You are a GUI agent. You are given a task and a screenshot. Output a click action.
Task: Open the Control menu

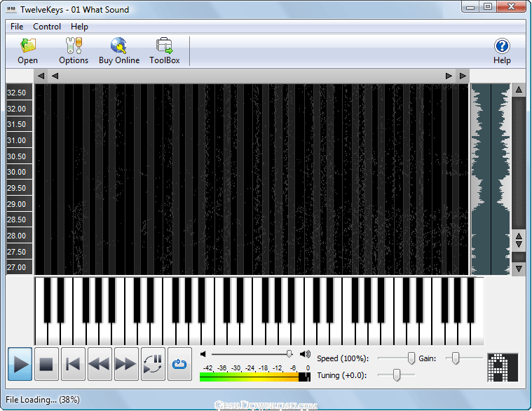click(47, 27)
